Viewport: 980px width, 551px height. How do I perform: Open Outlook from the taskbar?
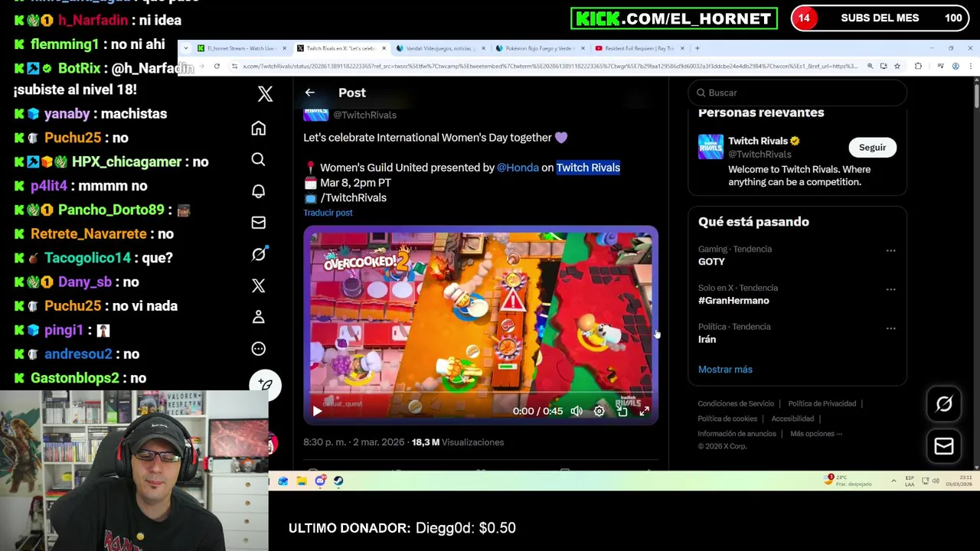point(283,481)
